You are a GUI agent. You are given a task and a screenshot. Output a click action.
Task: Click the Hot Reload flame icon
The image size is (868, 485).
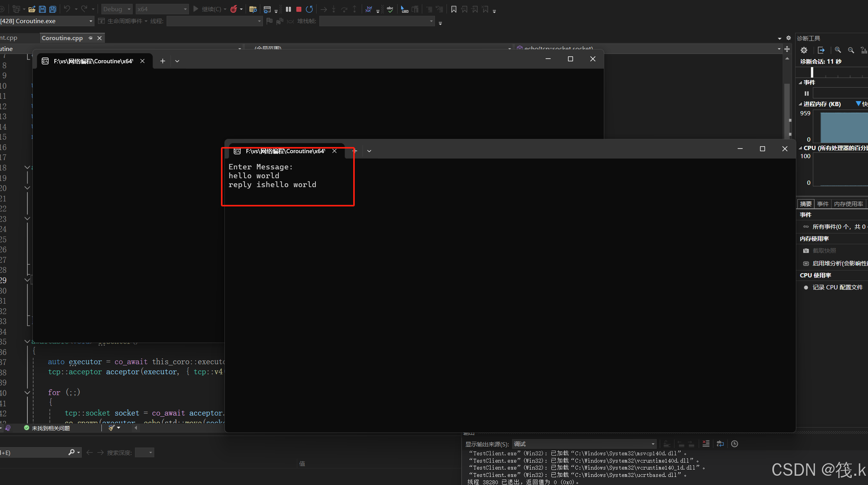(x=234, y=9)
